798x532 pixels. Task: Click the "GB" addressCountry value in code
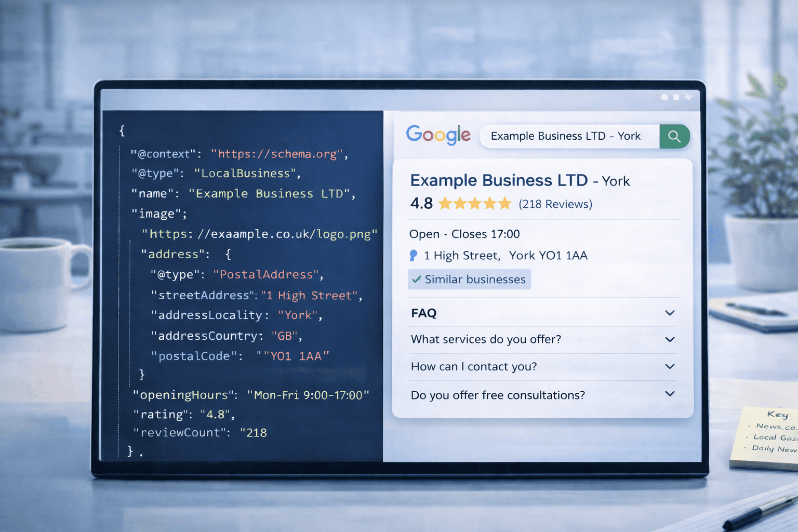pos(285,336)
